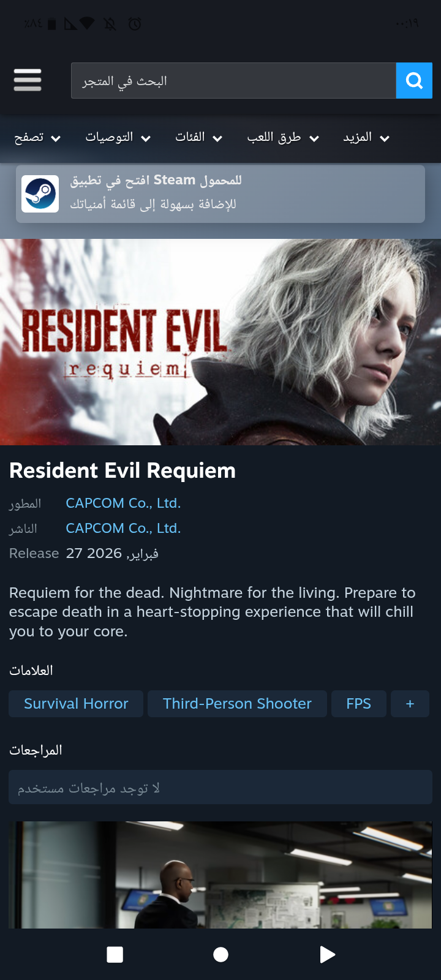Expand the التوصيات dropdown menu
This screenshot has height=980, width=441.
click(118, 138)
